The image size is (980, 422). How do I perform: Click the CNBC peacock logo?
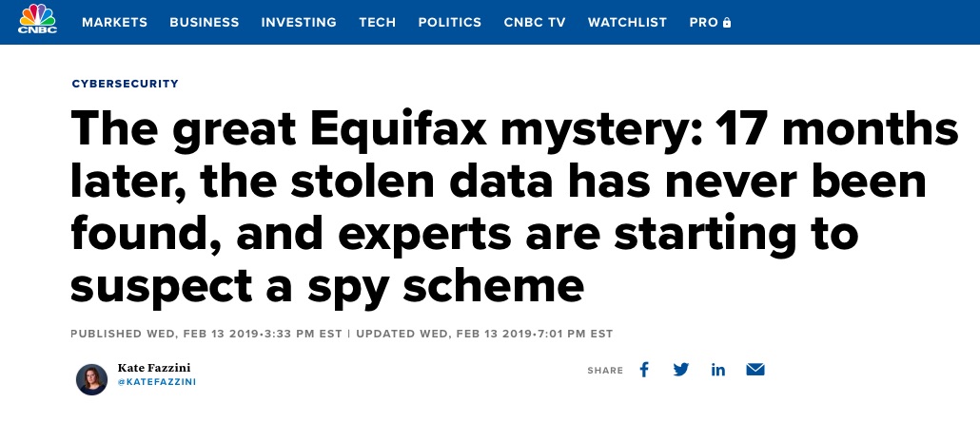(37, 19)
